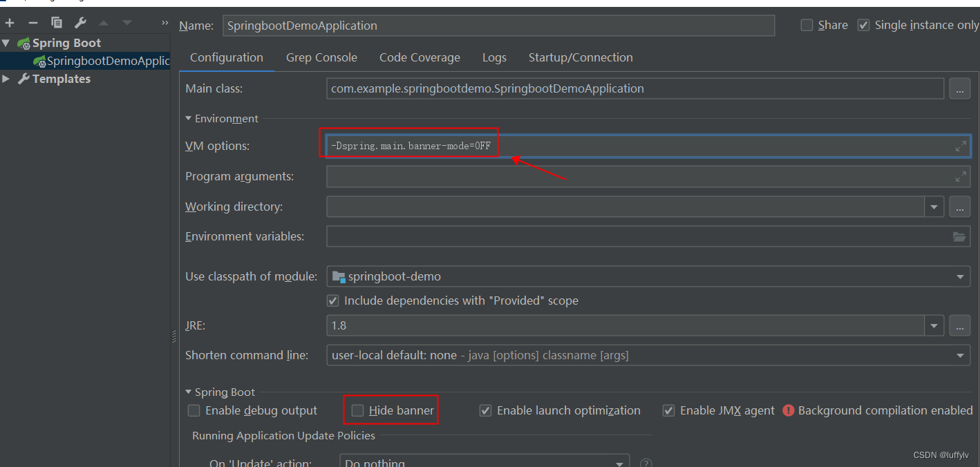Open On 'Update' action dropdown
Image resolution: width=980 pixels, height=467 pixels.
point(620,462)
